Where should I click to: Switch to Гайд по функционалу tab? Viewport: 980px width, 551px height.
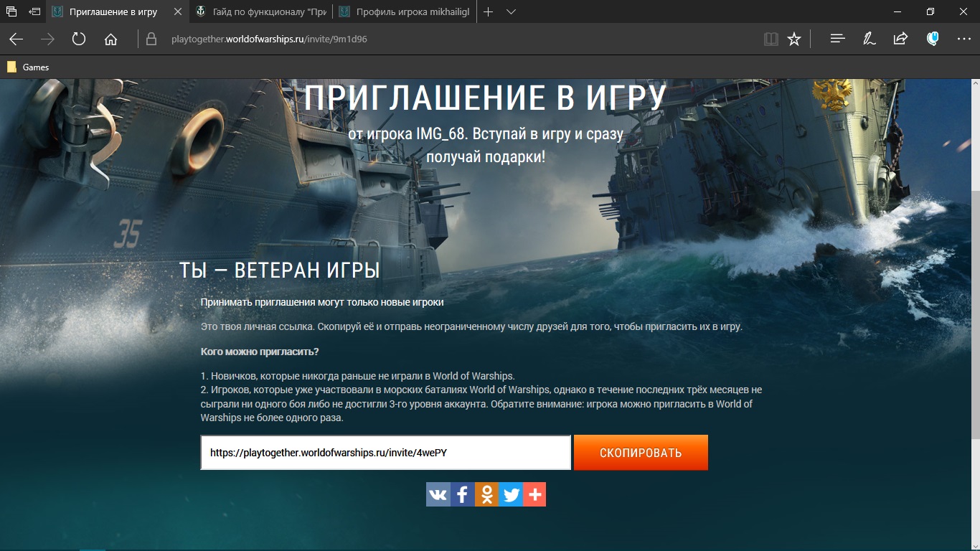pos(261,12)
